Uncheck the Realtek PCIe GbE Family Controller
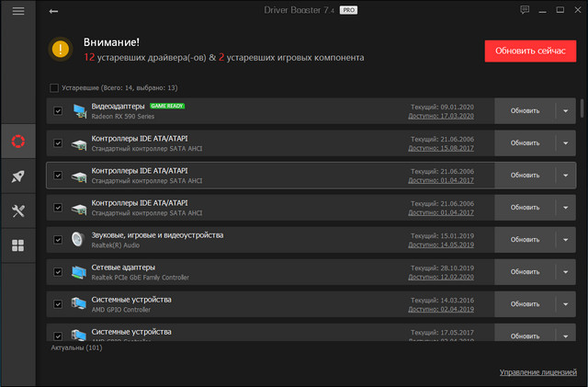This screenshot has width=588, height=387. (x=58, y=272)
